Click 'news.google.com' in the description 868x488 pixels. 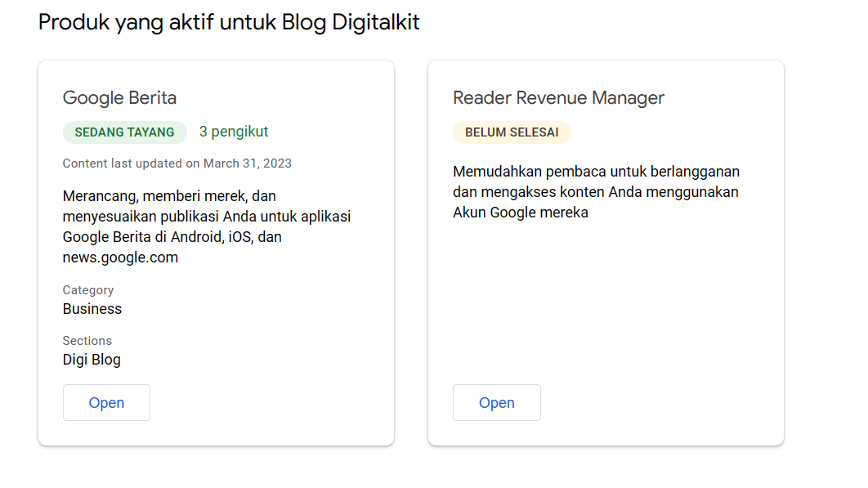119,257
